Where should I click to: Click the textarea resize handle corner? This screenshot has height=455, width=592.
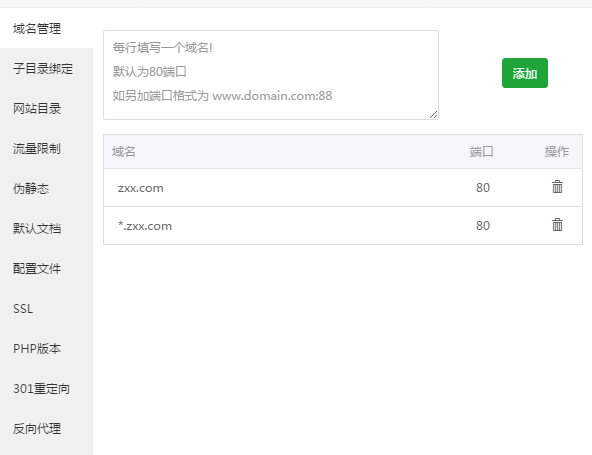click(x=433, y=115)
